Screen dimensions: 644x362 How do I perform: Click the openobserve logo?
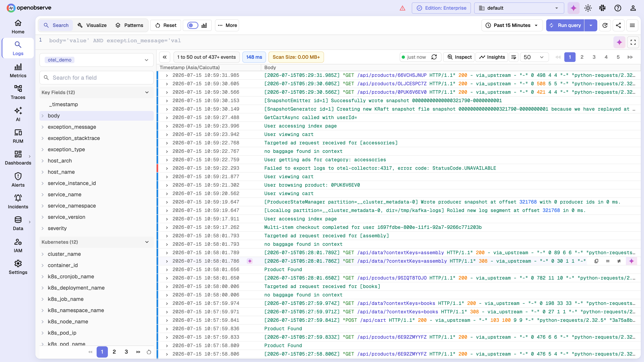pos(29,8)
